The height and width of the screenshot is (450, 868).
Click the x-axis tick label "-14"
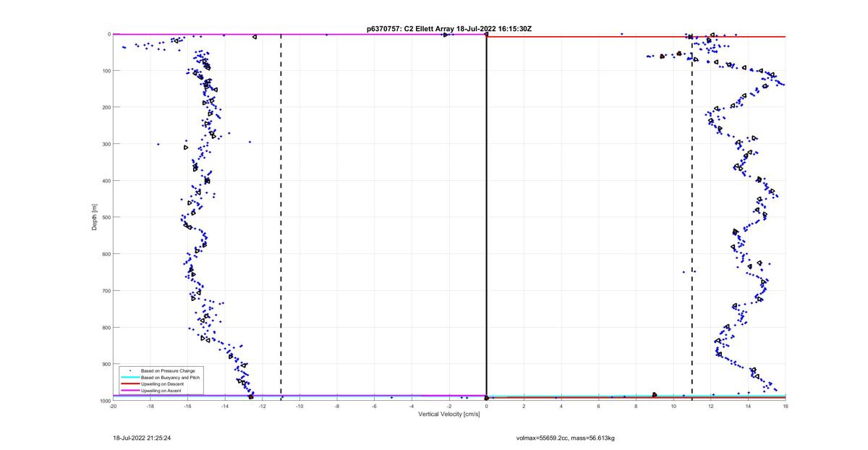(225, 406)
